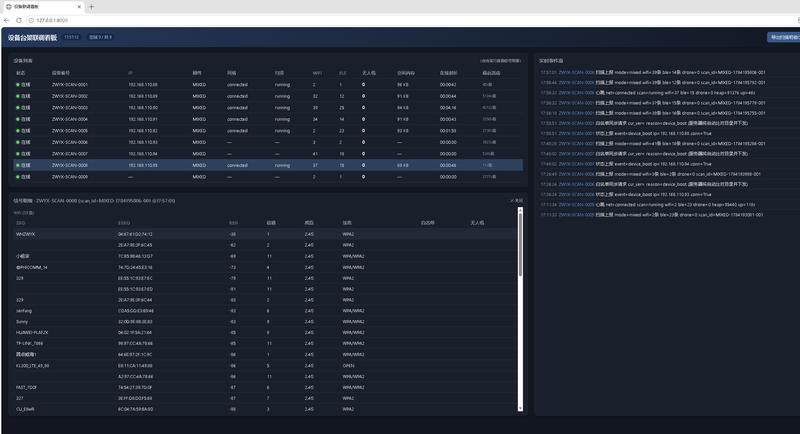
Task: Click the RSSI column header in signal table
Action: pyautogui.click(x=234, y=223)
